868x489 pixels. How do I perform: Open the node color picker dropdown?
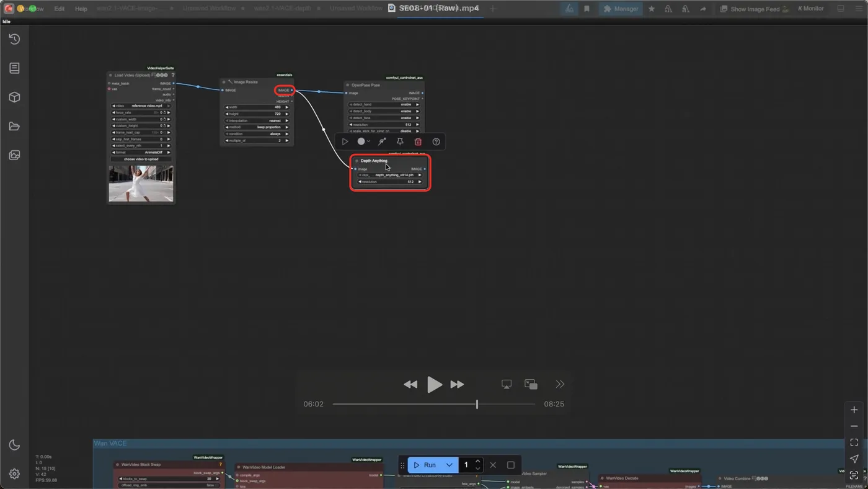364,141
